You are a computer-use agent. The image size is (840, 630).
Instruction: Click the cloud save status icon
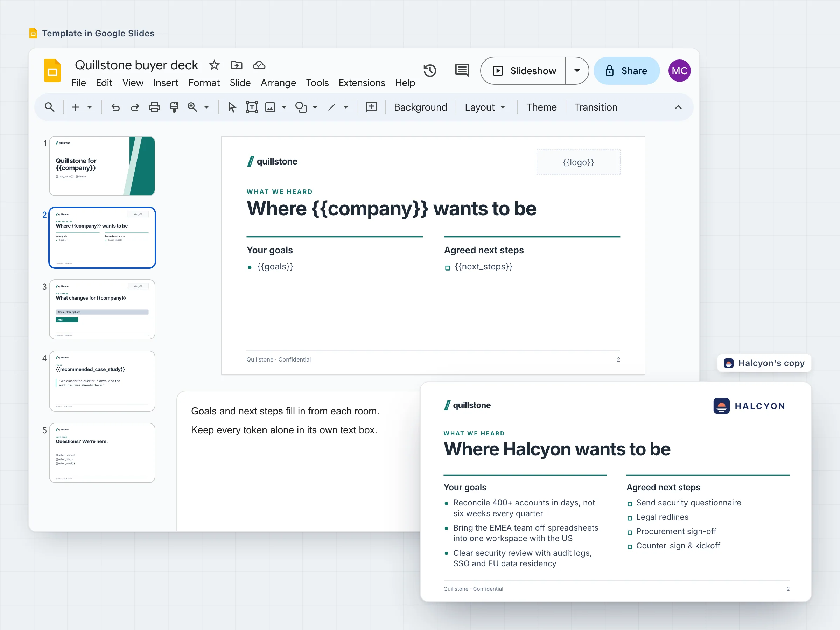[x=259, y=65]
